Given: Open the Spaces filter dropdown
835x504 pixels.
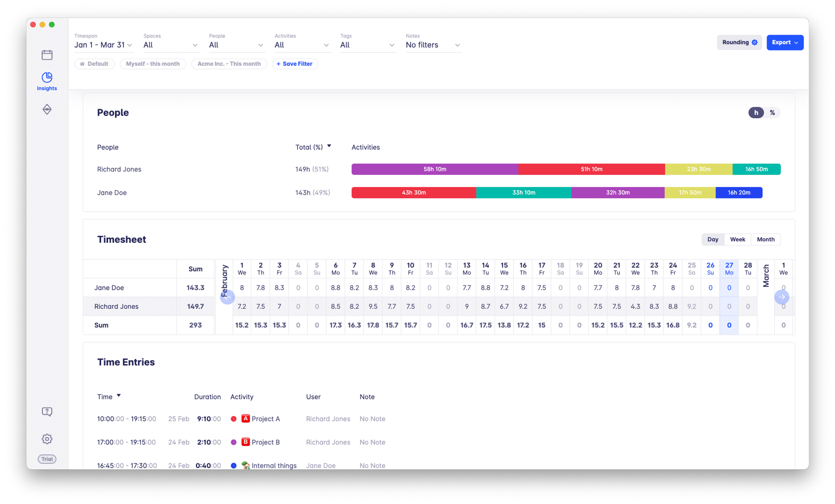Looking at the screenshot, I should (x=170, y=45).
